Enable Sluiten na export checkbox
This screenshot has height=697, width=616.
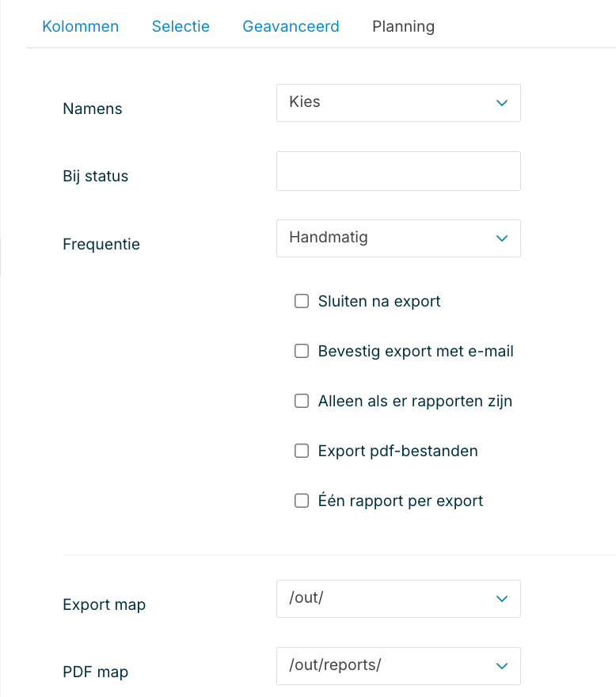[302, 301]
